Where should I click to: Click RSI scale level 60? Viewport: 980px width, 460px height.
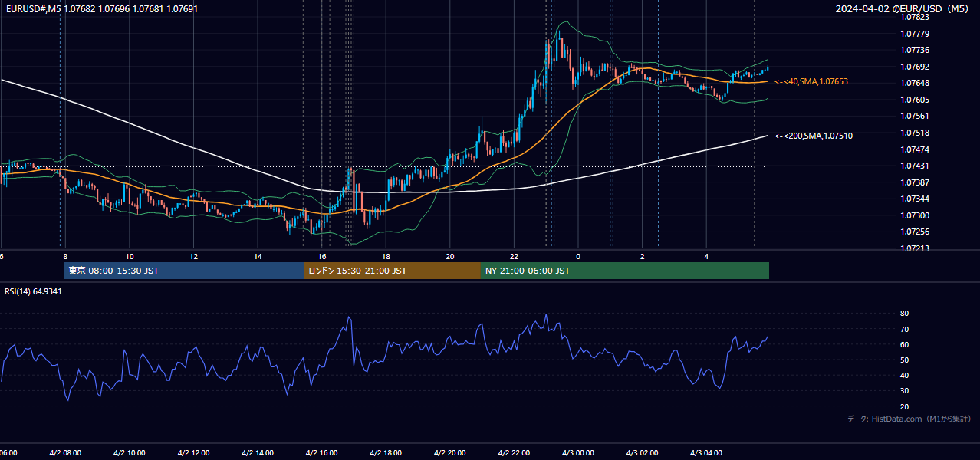905,344
